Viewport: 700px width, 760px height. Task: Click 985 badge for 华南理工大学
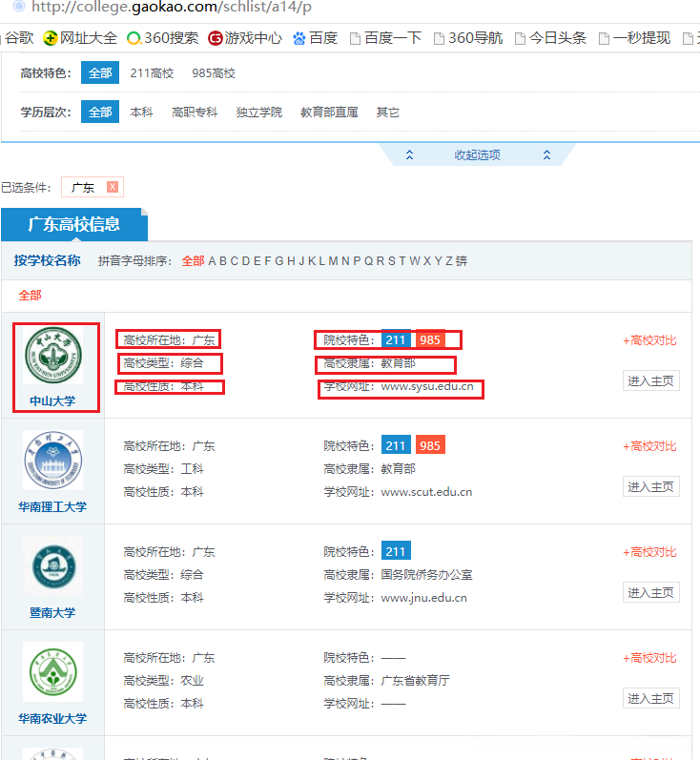tap(430, 445)
